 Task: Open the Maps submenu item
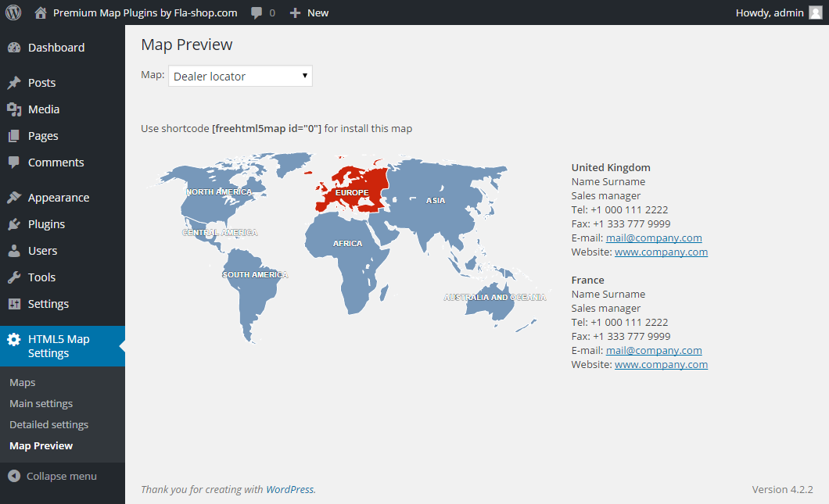click(x=22, y=383)
